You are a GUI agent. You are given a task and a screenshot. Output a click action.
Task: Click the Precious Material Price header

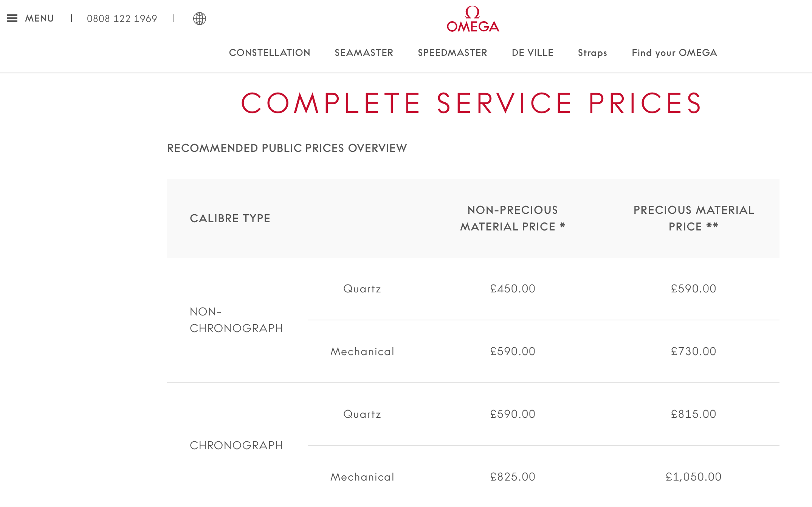pos(693,218)
